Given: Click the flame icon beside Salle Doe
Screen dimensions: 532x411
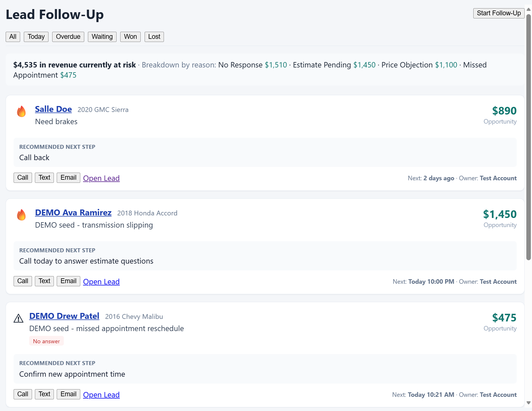Looking at the screenshot, I should [21, 111].
